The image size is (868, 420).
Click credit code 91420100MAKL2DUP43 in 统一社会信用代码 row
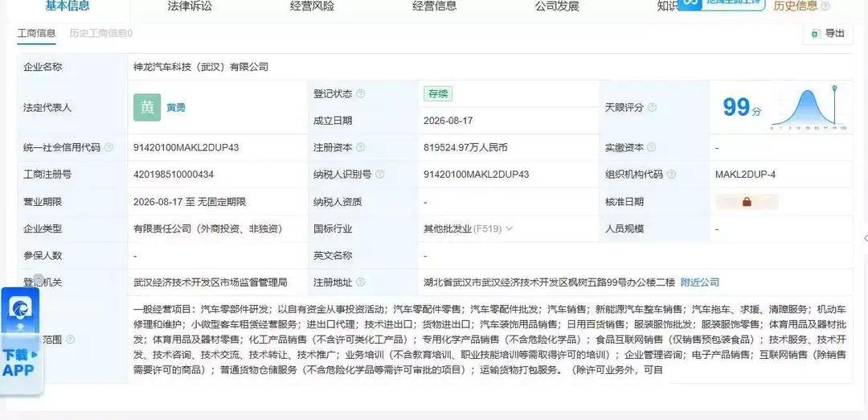[x=186, y=147]
